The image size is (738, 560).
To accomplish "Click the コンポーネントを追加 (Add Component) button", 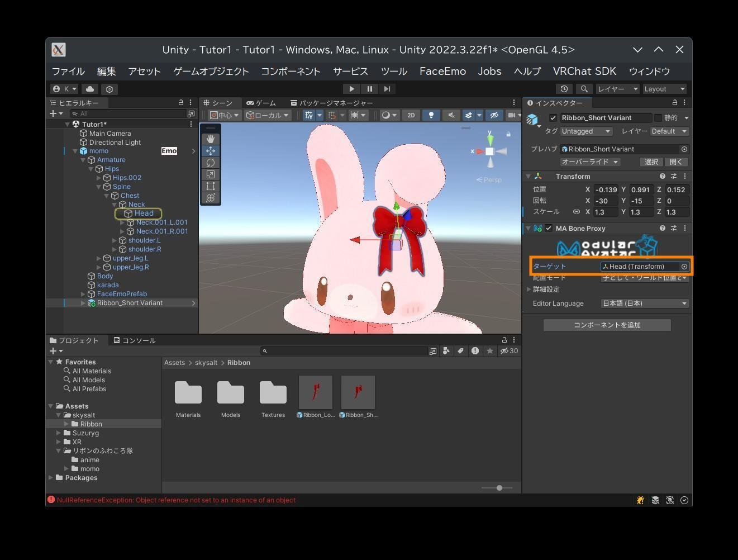I will (607, 325).
